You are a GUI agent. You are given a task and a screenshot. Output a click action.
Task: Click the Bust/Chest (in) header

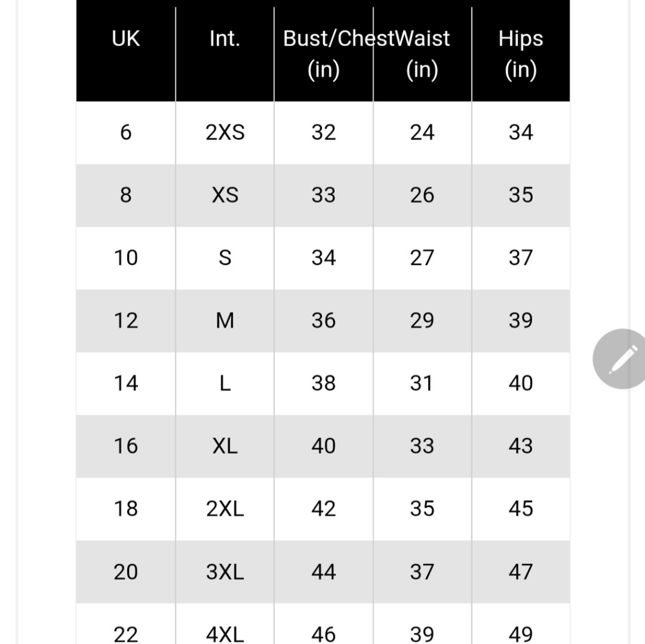pyautogui.click(x=323, y=54)
